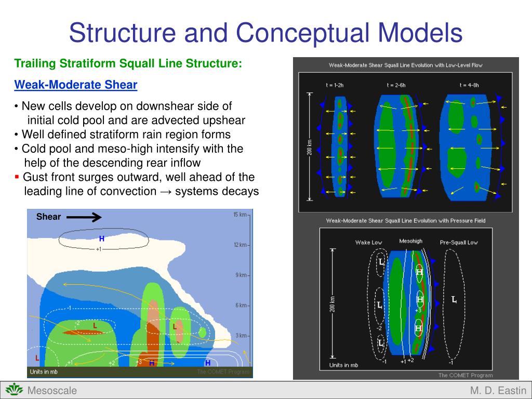Click the Wake Low label
This screenshot has height=399, width=532.
coord(368,243)
